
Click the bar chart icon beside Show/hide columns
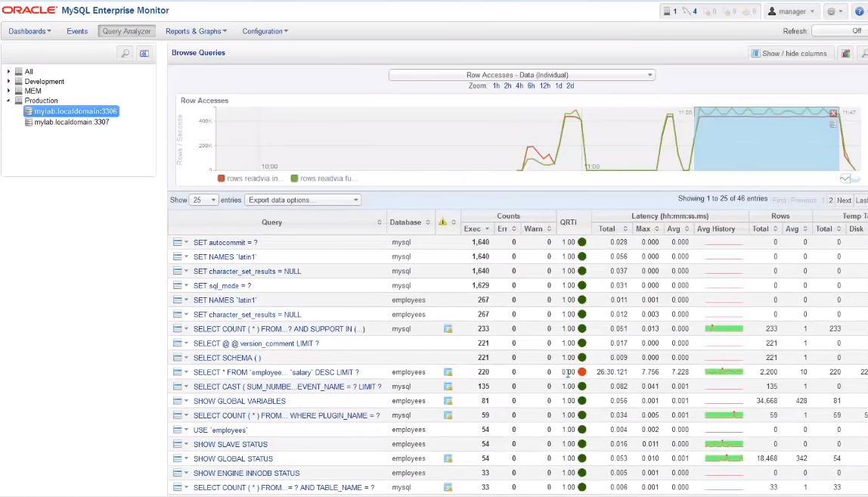845,53
